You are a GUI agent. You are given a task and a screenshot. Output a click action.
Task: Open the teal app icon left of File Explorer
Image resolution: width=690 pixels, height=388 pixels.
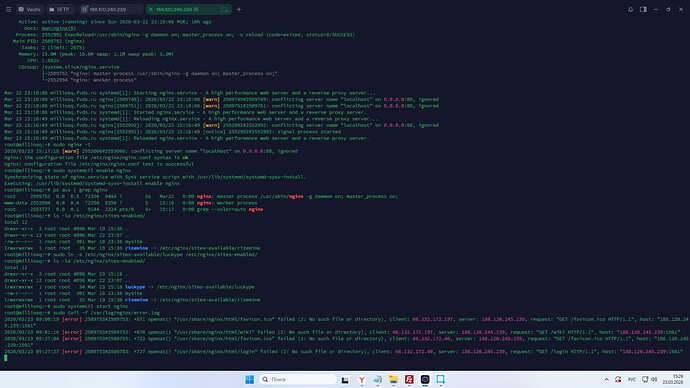coord(377,380)
